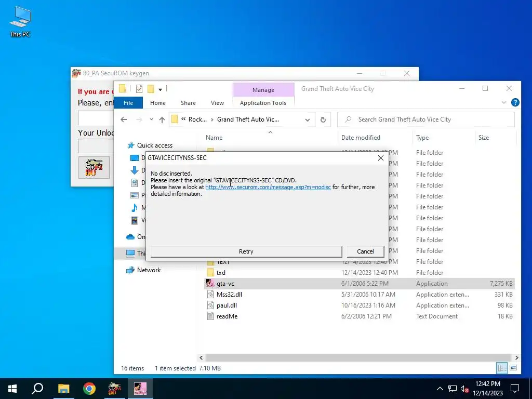Click the txd folder icon

210,272
